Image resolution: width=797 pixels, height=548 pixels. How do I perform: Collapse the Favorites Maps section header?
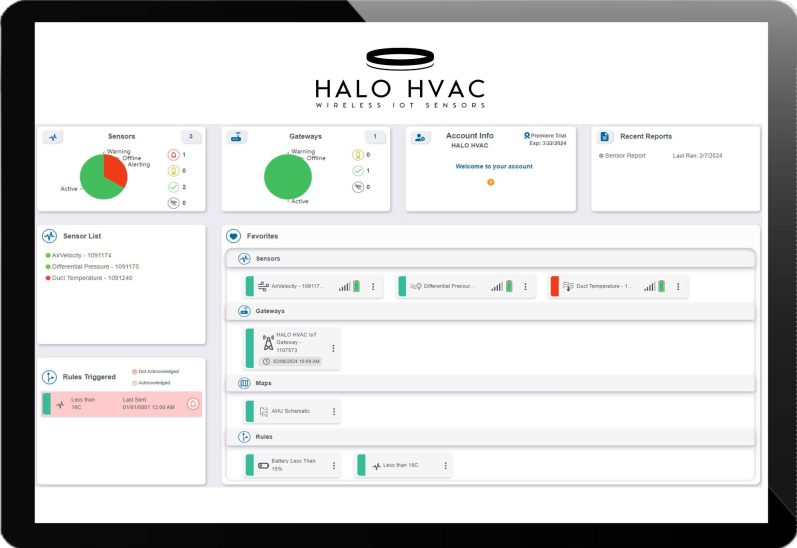(x=491, y=383)
